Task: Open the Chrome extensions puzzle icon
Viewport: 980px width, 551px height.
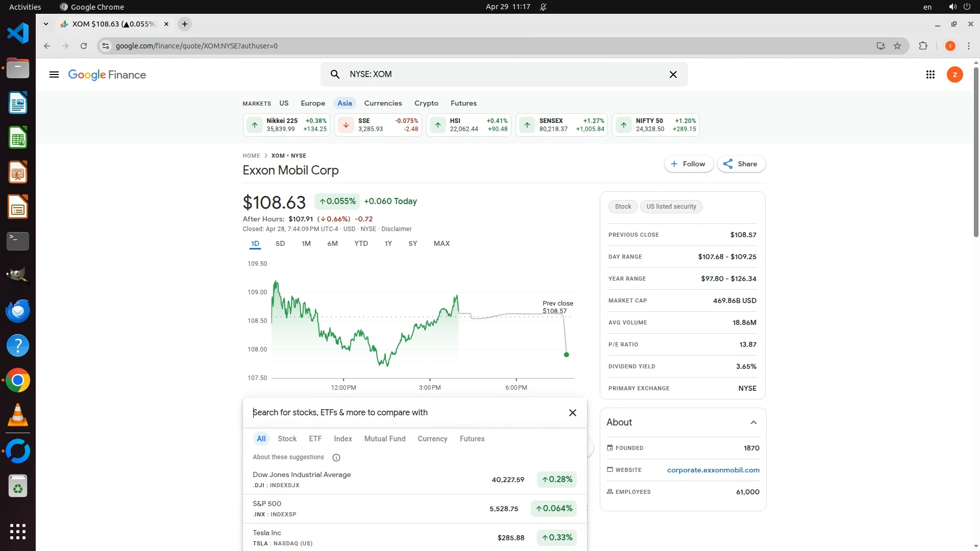Action: tap(923, 46)
